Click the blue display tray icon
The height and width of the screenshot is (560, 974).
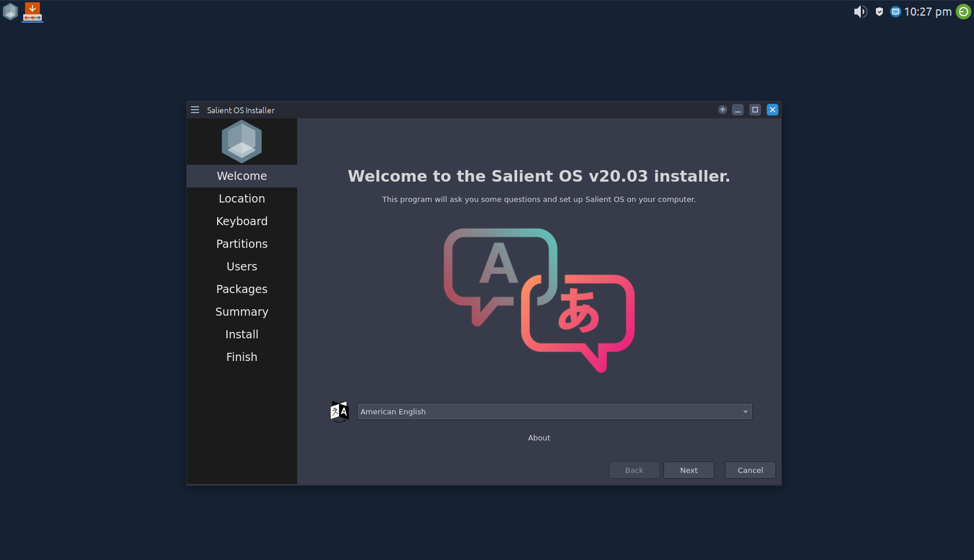(895, 12)
